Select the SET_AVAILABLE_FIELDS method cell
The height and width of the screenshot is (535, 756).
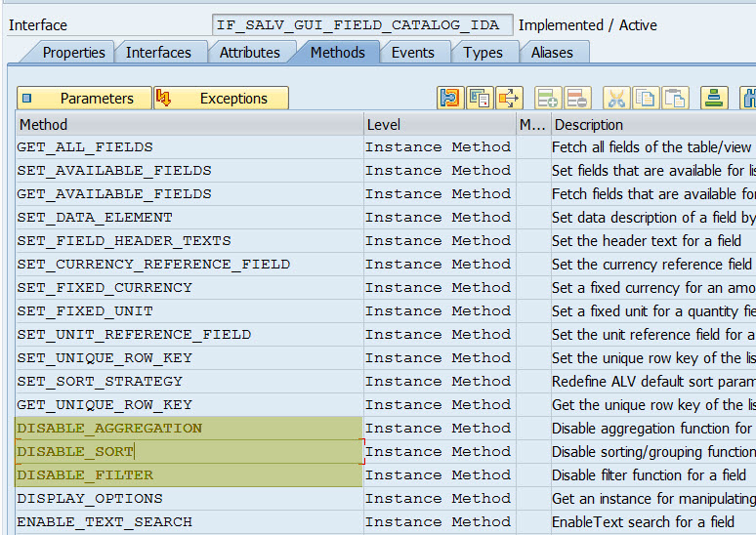tap(189, 171)
